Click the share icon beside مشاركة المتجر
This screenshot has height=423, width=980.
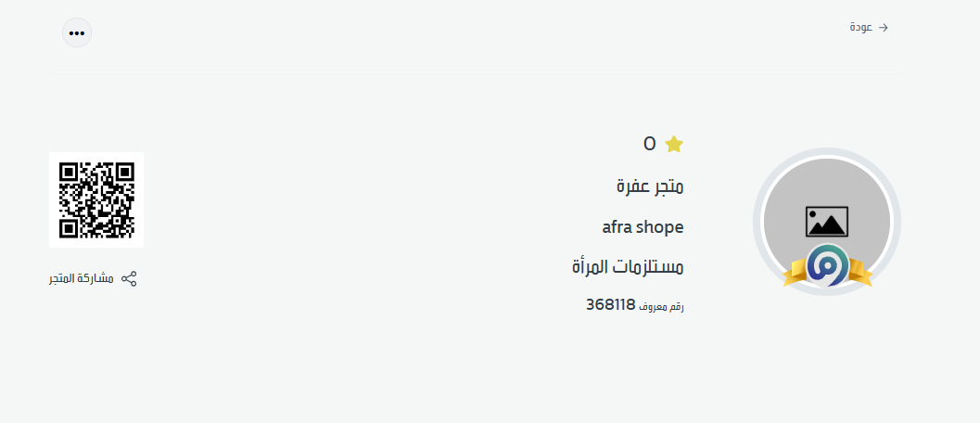coord(129,278)
